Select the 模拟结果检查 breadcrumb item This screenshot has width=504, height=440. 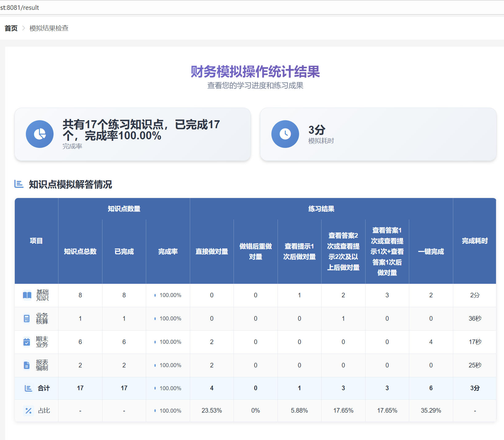49,28
